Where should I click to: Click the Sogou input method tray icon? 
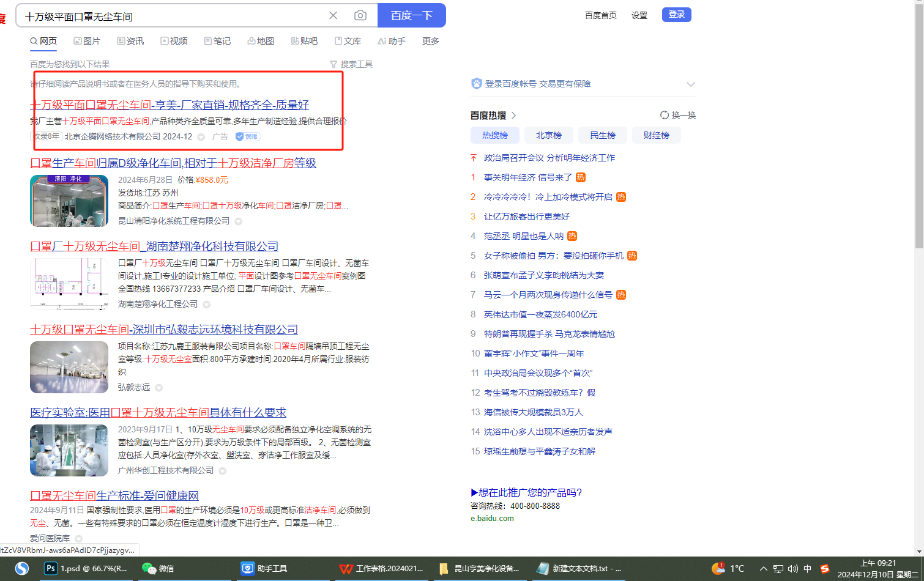coord(824,569)
